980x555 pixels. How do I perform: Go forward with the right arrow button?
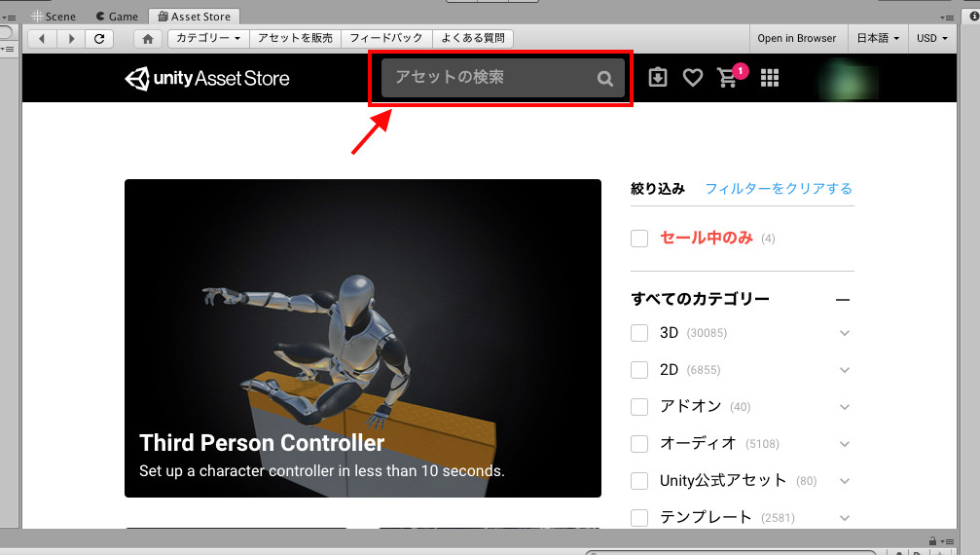point(71,39)
